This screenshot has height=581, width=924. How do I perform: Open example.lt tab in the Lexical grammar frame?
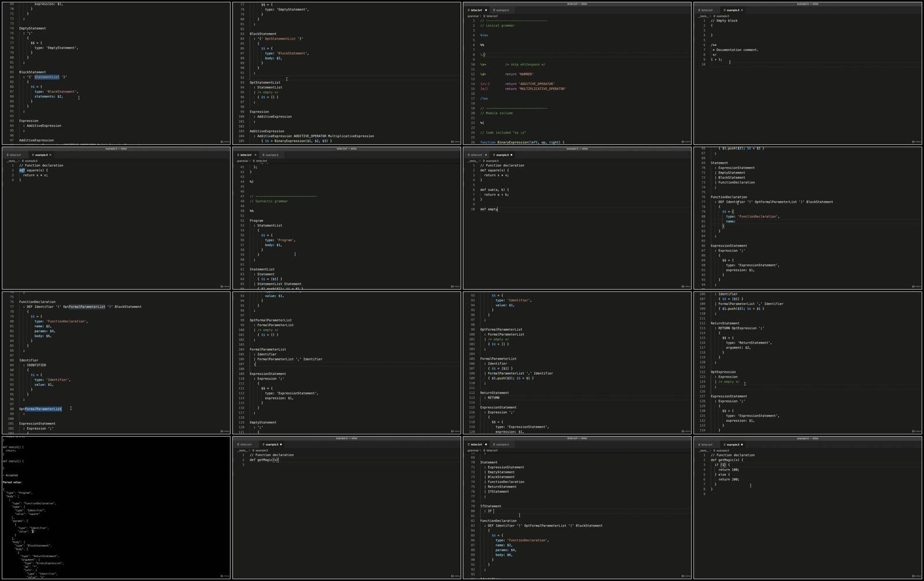pos(502,10)
